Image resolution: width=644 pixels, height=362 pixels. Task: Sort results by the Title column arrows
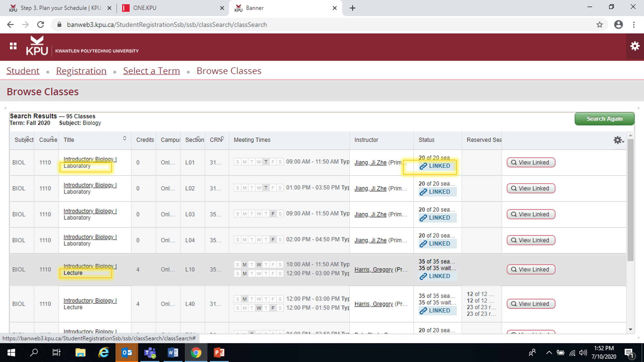(x=125, y=138)
